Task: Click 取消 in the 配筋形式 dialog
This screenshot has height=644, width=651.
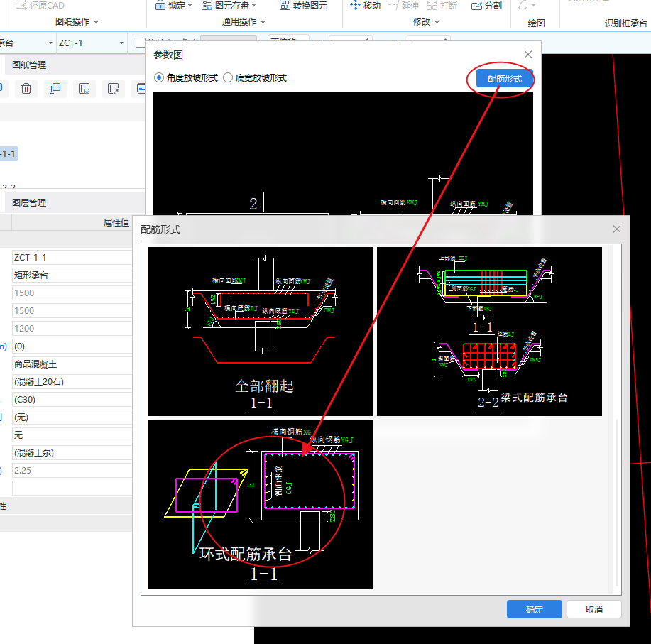Action: click(x=594, y=609)
